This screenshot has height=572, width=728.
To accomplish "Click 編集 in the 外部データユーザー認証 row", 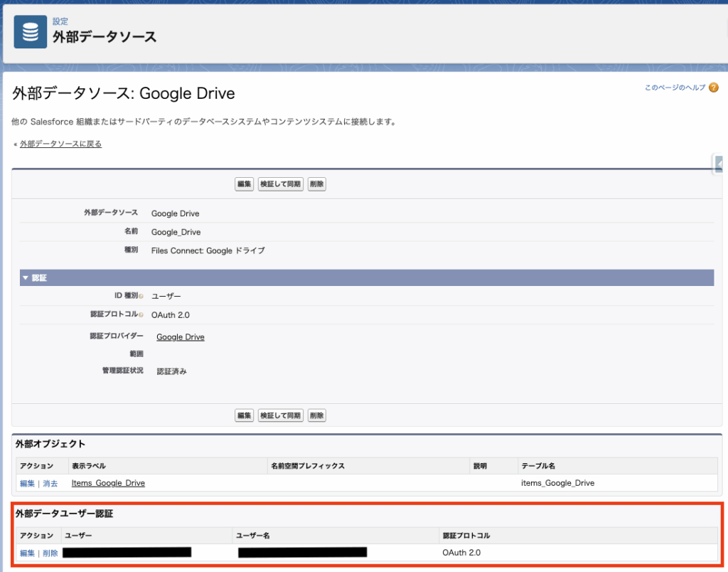I will tap(27, 553).
